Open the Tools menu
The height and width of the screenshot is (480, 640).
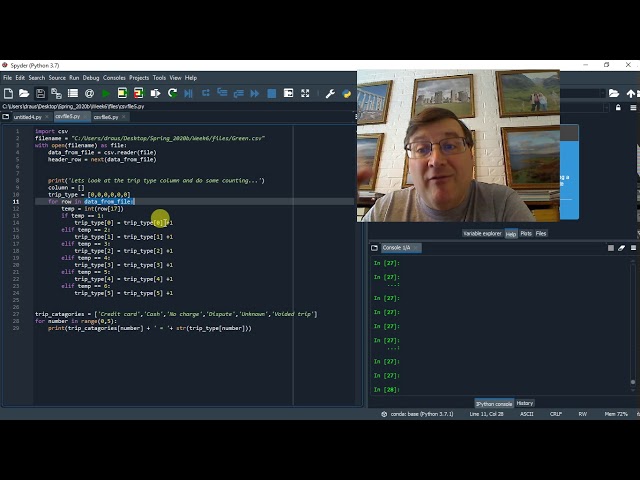pos(159,78)
